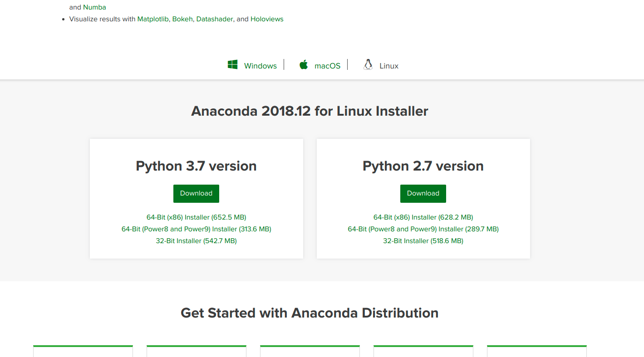
Task: Click the macOS apple icon
Action: 304,65
